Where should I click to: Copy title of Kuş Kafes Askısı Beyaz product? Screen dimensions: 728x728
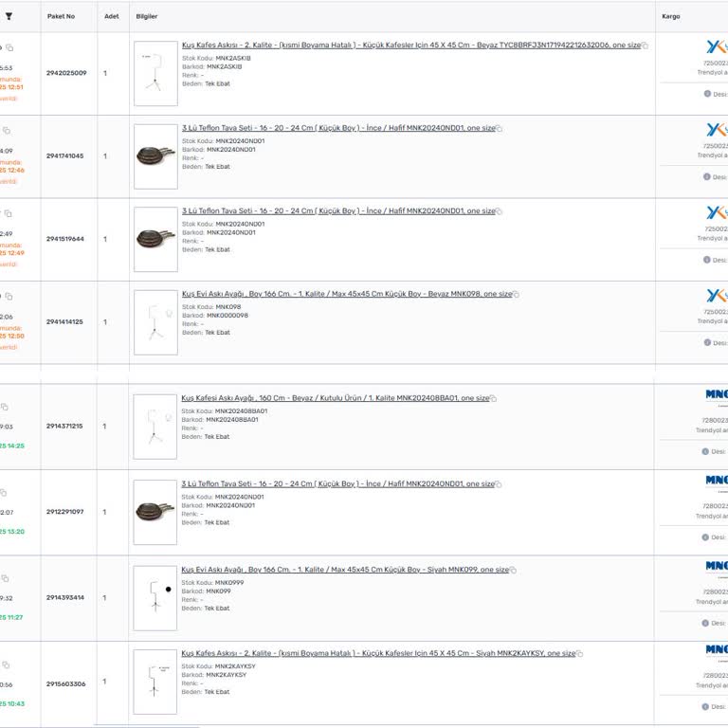click(x=645, y=45)
